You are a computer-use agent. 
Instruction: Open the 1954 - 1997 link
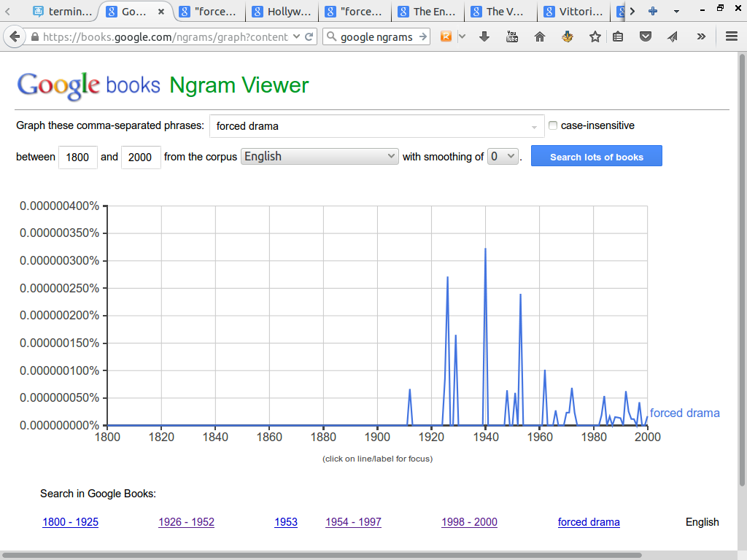(x=354, y=522)
